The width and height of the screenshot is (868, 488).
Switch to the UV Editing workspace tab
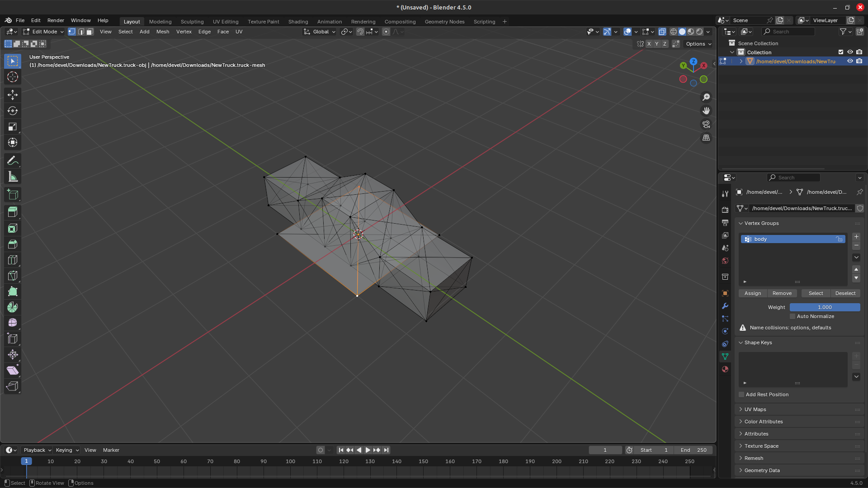(226, 21)
